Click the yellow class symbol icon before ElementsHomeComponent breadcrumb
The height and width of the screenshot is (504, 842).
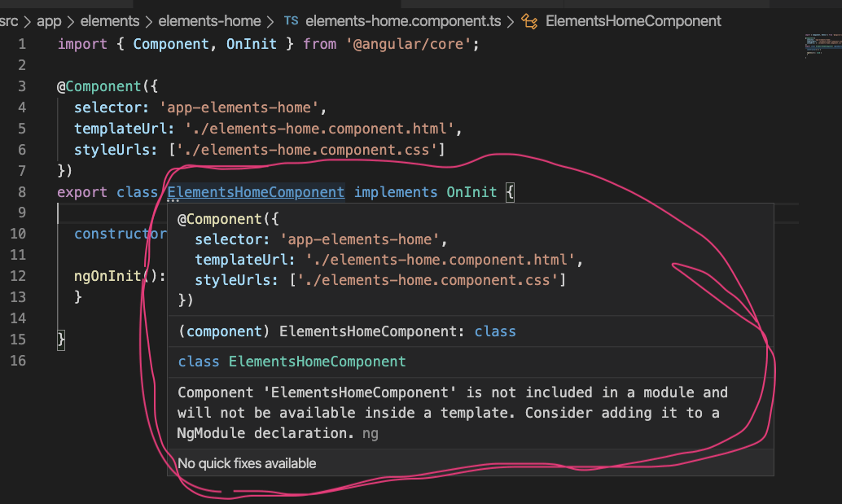coord(528,21)
